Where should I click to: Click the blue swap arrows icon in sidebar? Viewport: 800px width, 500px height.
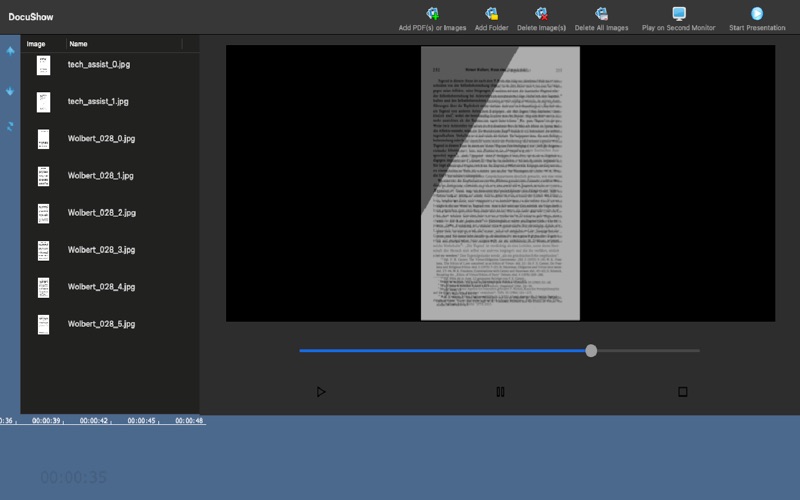(10, 126)
